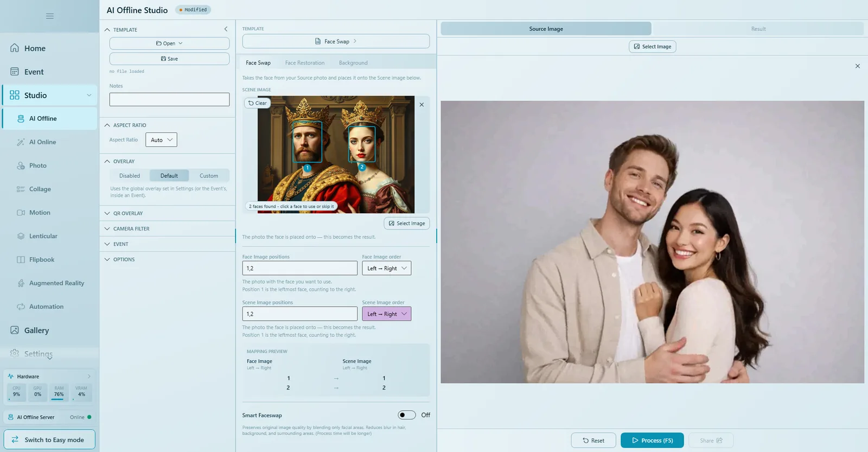Select face marker 1 on scene image
868x452 pixels.
(x=308, y=168)
